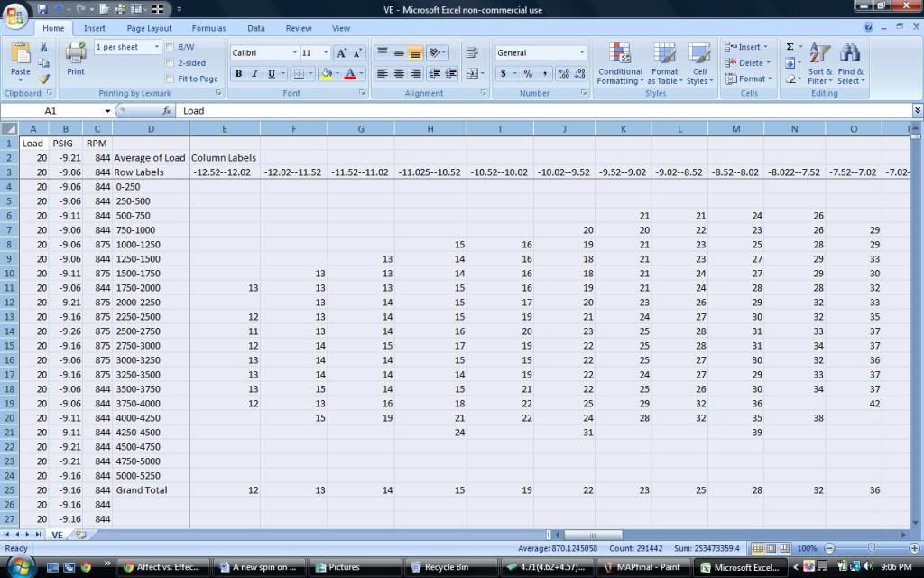Open the Page Layout tab
Screen dimensions: 924x578
pos(149,28)
